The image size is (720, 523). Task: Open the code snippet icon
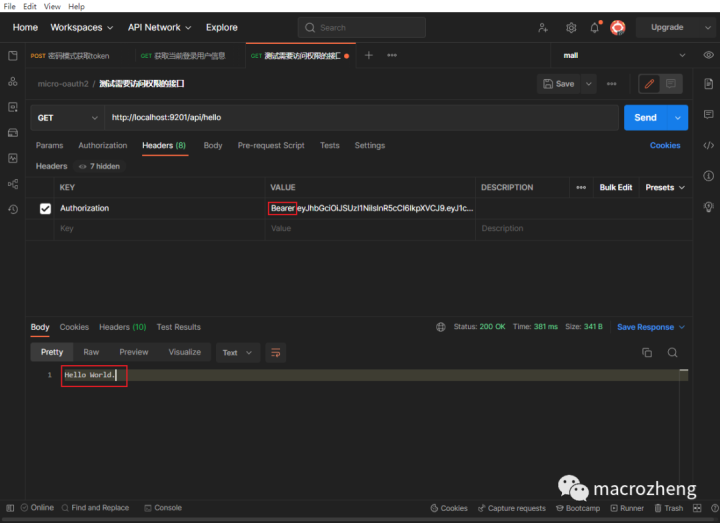click(x=709, y=145)
